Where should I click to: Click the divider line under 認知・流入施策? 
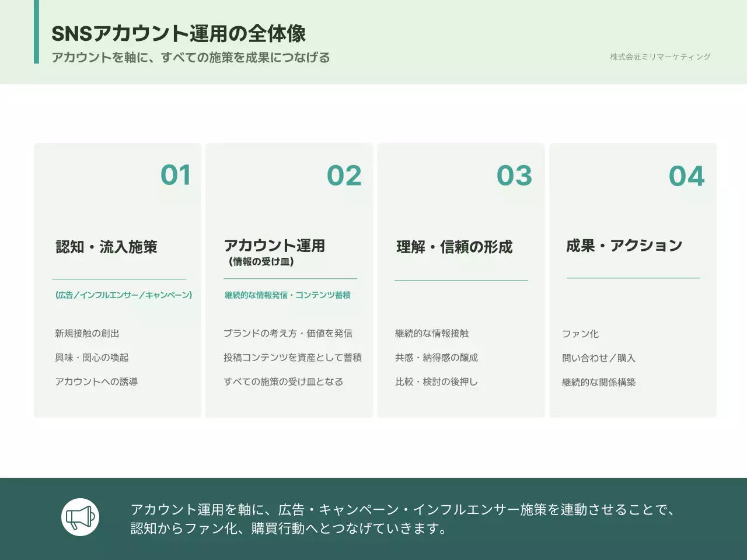coord(117,278)
